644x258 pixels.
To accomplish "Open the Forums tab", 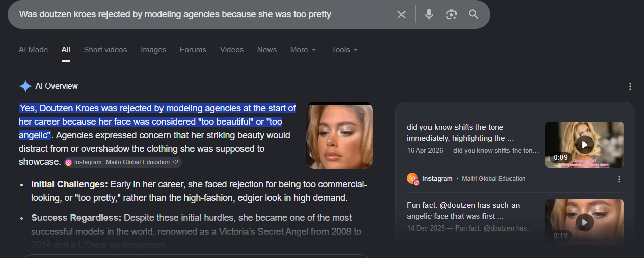I will [193, 50].
